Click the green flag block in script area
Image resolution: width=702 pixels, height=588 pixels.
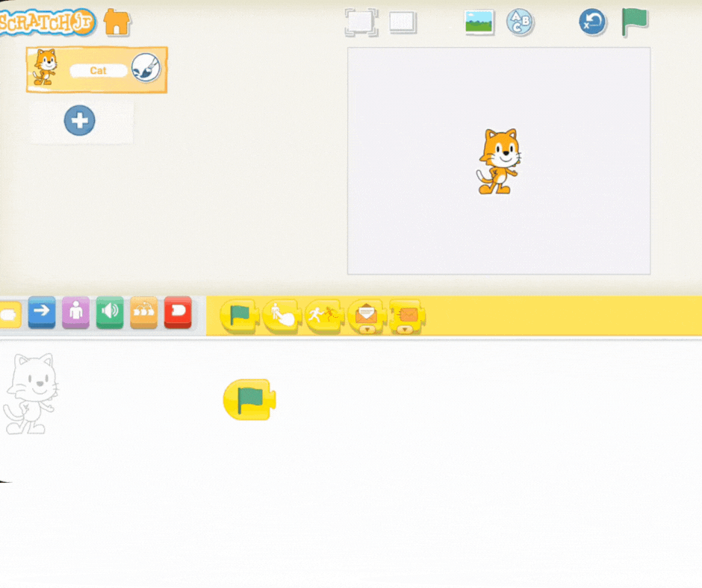tap(249, 399)
